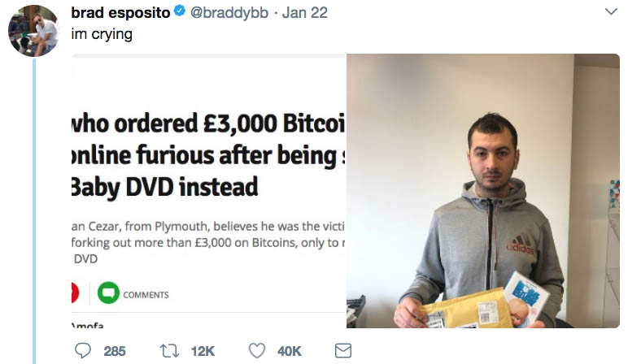
Task: Click the 40K likes count
Action: click(289, 351)
